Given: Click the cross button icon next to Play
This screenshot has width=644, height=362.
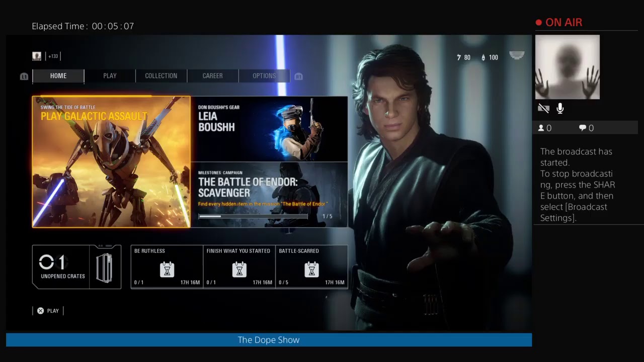Looking at the screenshot, I should coord(41,311).
